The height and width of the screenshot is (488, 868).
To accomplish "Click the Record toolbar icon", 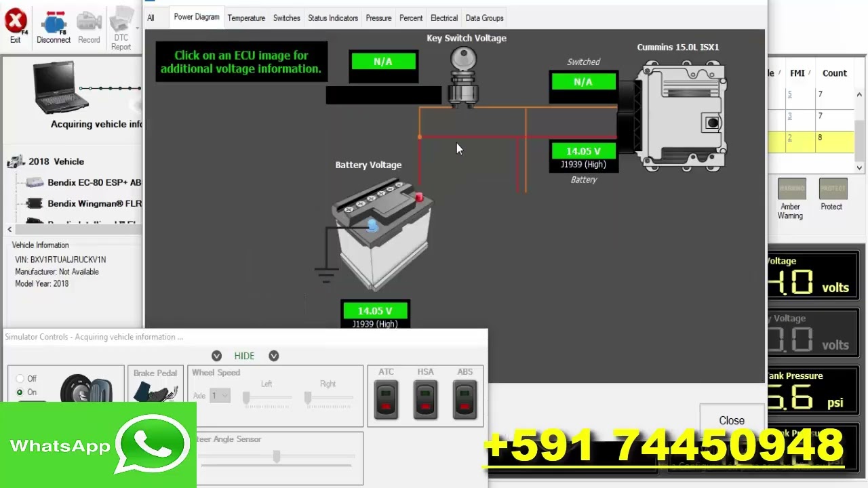I will (x=89, y=27).
